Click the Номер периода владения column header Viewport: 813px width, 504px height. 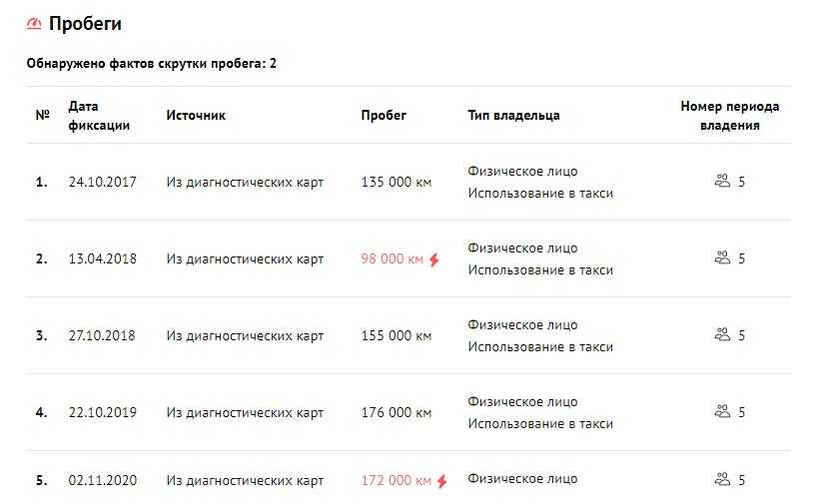[729, 115]
